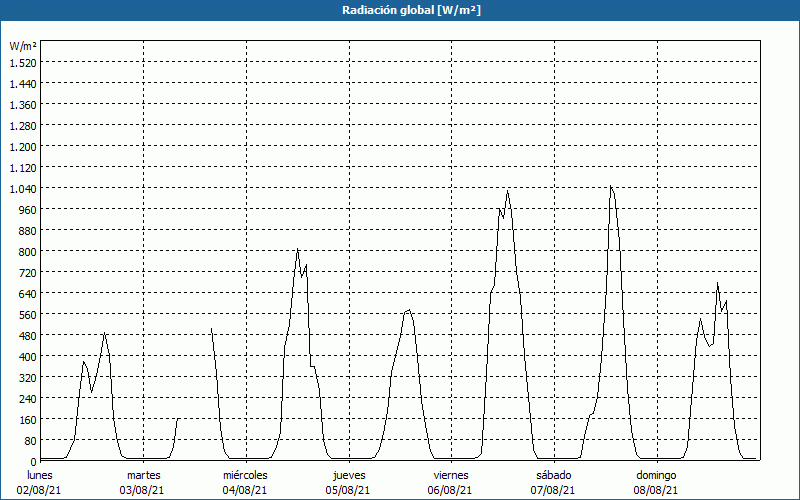Click the 80 y-axis value
The width and height of the screenshot is (800, 500).
click(x=31, y=440)
